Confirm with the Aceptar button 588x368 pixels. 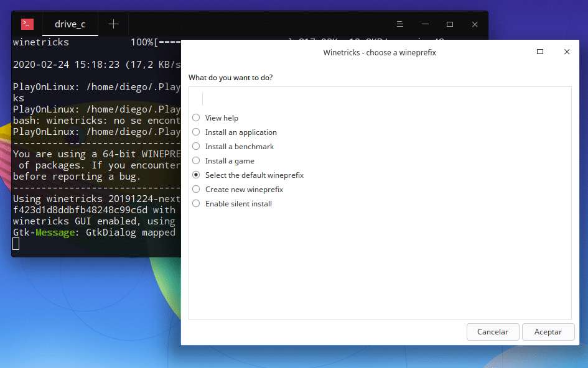[548, 332]
